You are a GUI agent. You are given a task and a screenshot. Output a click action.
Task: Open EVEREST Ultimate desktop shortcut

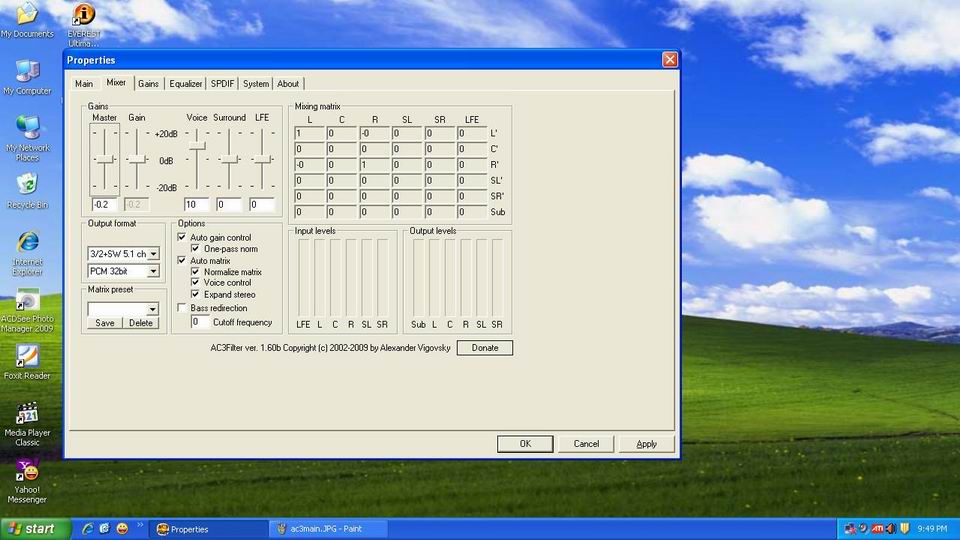(x=84, y=24)
